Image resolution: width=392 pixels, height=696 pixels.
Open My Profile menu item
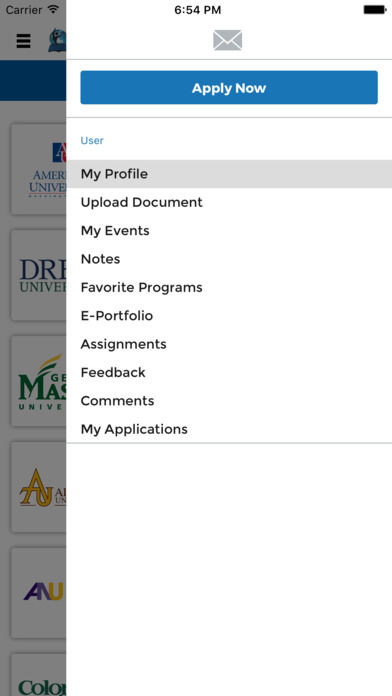229,174
